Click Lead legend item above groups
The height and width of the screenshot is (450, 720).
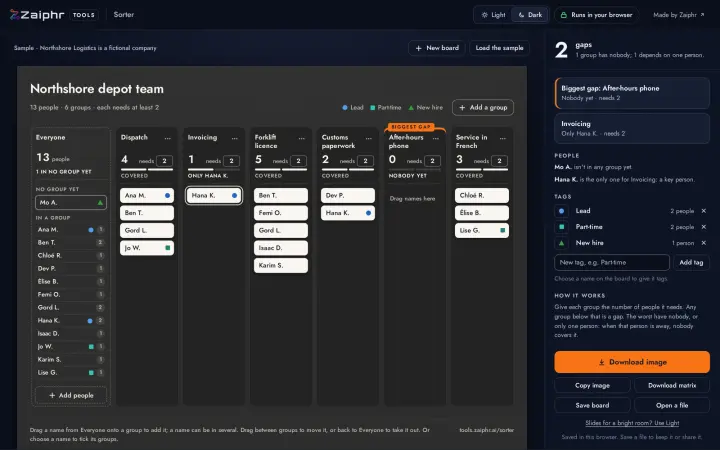point(353,107)
